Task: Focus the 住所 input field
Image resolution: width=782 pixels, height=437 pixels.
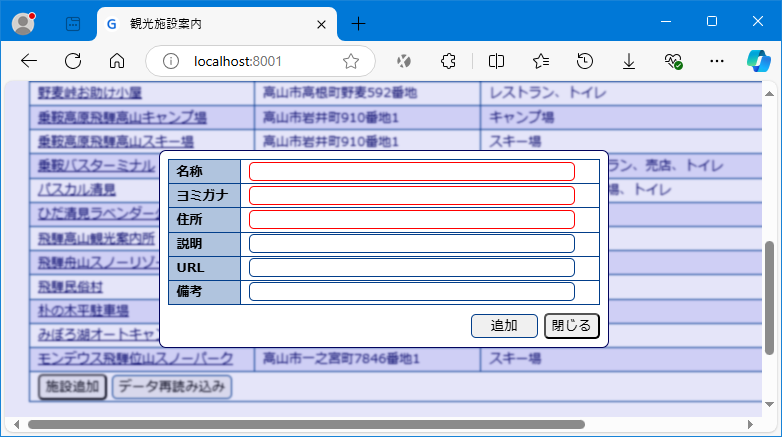Action: [x=411, y=219]
